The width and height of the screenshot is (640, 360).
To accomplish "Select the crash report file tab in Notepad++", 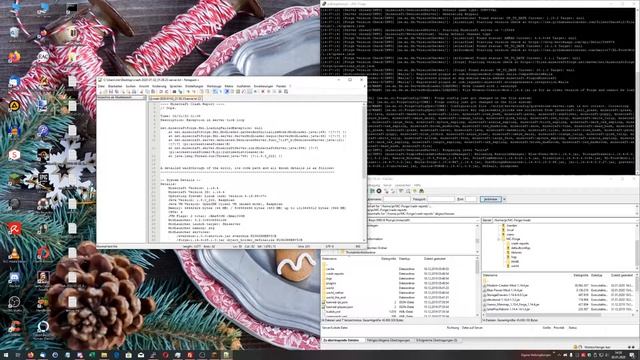I will click(176, 98).
